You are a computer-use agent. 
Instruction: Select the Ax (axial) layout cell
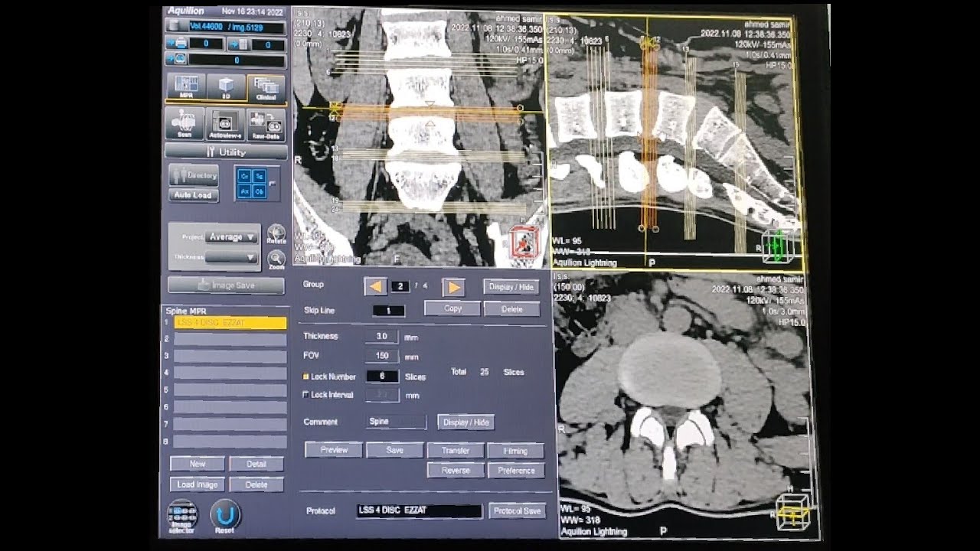pyautogui.click(x=244, y=191)
